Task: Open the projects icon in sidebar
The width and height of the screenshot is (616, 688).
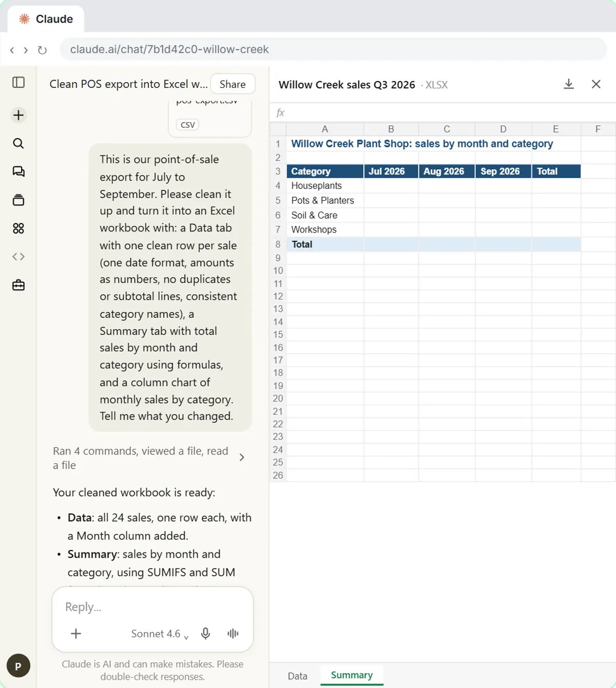Action: pos(18,200)
